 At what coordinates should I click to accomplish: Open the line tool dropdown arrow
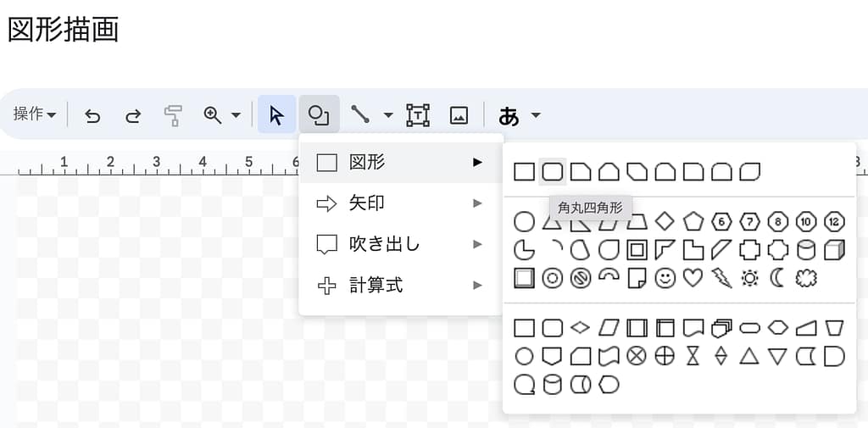(388, 115)
